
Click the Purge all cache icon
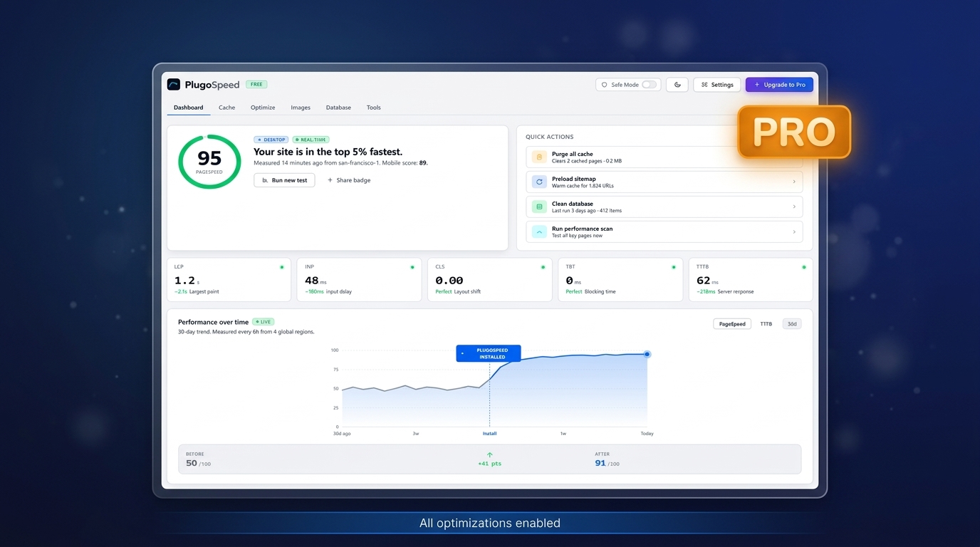[x=539, y=157]
